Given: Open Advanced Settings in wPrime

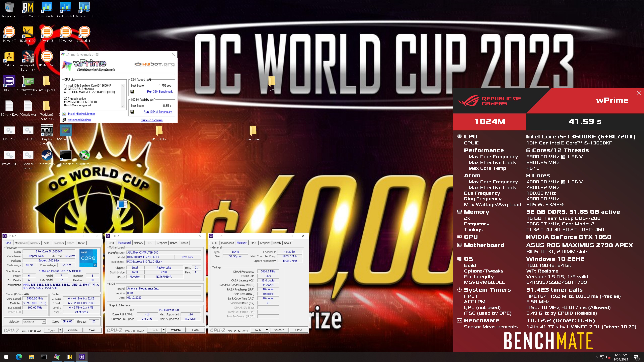Looking at the screenshot, I should click(79, 120).
